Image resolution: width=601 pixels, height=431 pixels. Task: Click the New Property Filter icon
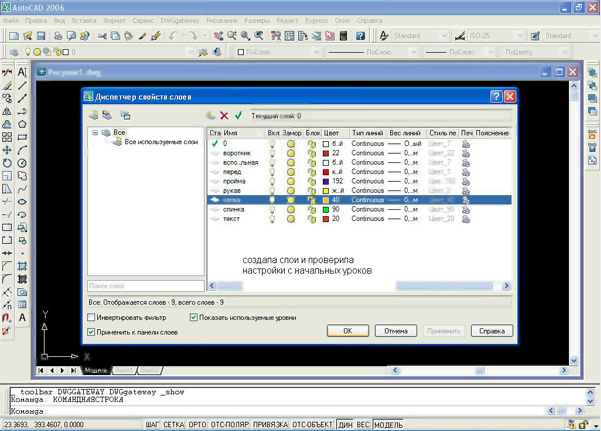pyautogui.click(x=95, y=116)
